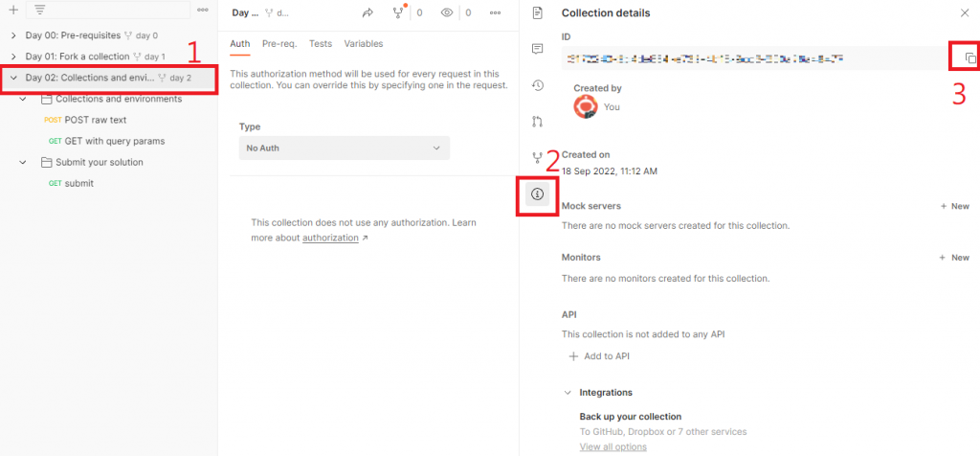Switch to the Tests tab

coord(321,44)
